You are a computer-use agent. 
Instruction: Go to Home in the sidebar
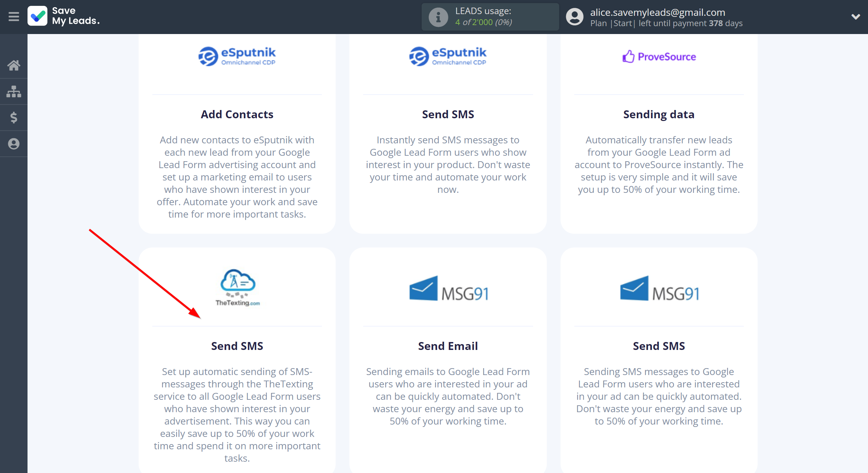[14, 65]
